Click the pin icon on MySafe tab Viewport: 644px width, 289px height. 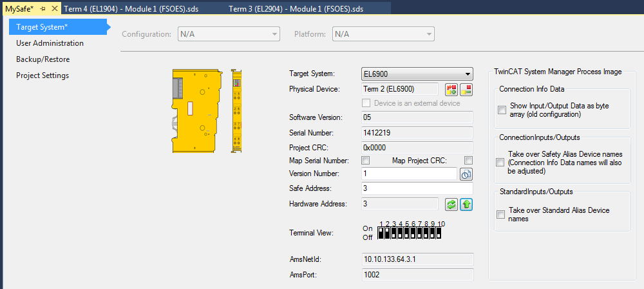(43, 8)
